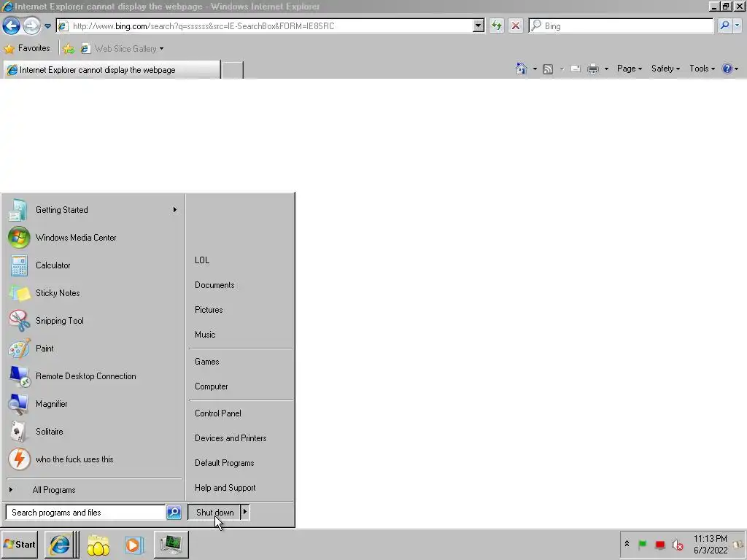Click Add to Favorites Bar icon

69,49
